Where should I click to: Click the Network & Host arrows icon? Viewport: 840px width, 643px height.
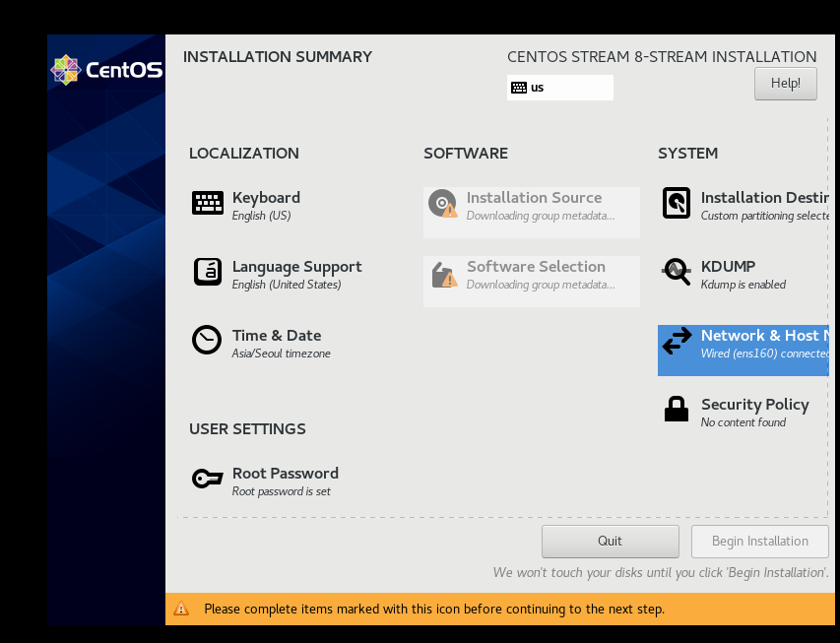tap(677, 341)
